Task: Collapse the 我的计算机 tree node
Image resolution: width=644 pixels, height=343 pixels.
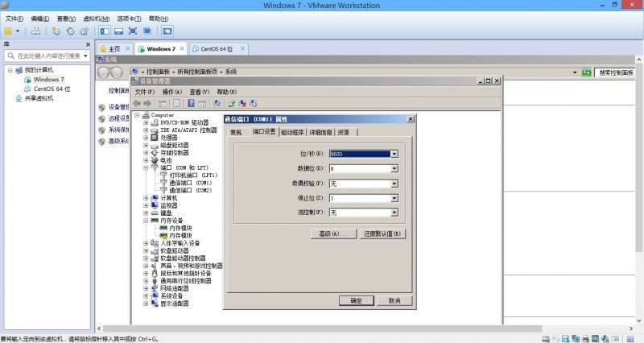Action: (x=10, y=70)
